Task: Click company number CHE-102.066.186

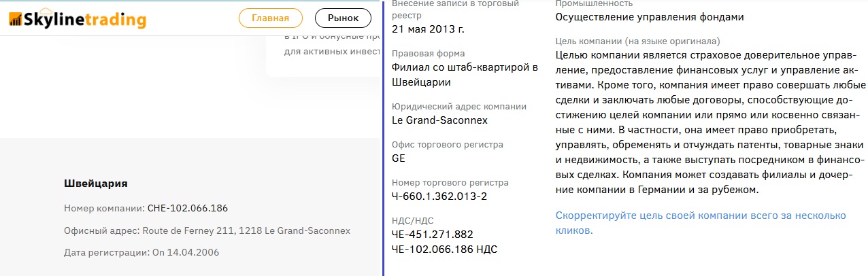Action: [x=187, y=208]
